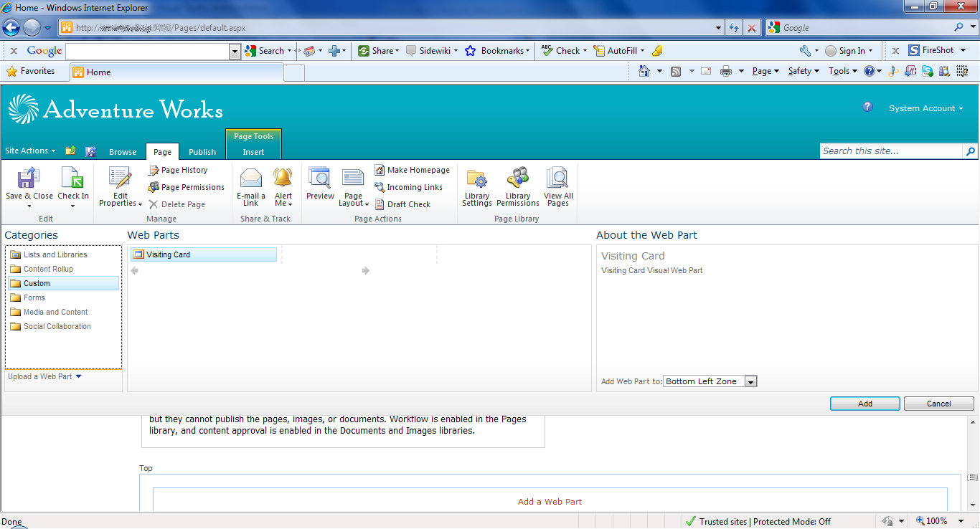Click the Check In ribbon icon
The image size is (980, 529).
click(72, 179)
